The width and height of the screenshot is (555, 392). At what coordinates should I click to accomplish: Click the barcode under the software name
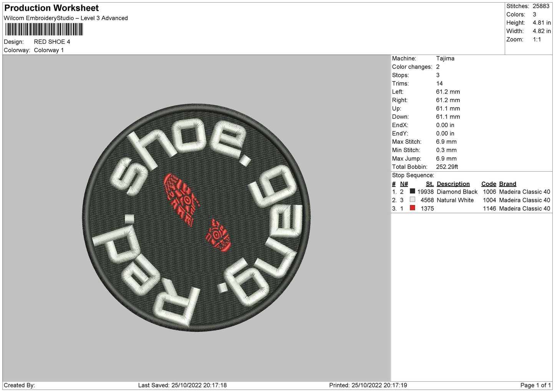[44, 30]
